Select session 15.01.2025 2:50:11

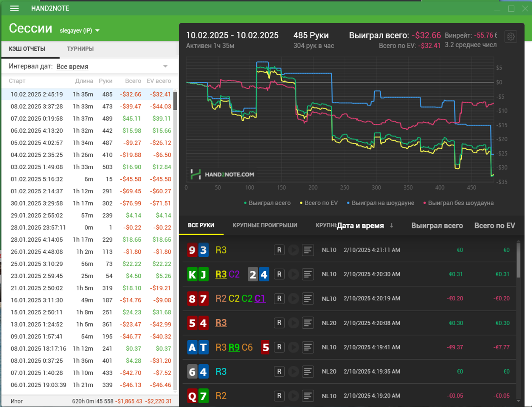(87, 312)
